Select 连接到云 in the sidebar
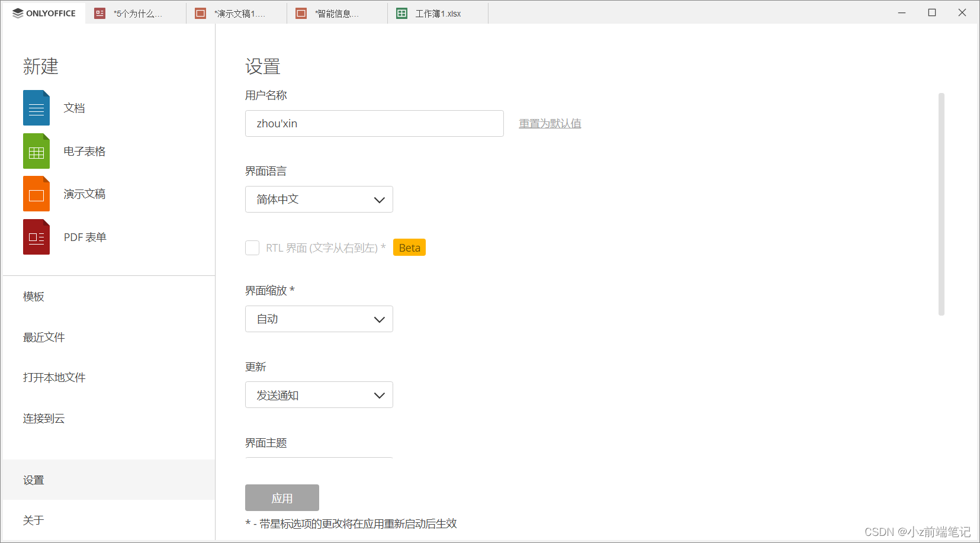Image resolution: width=980 pixels, height=543 pixels. tap(108, 419)
